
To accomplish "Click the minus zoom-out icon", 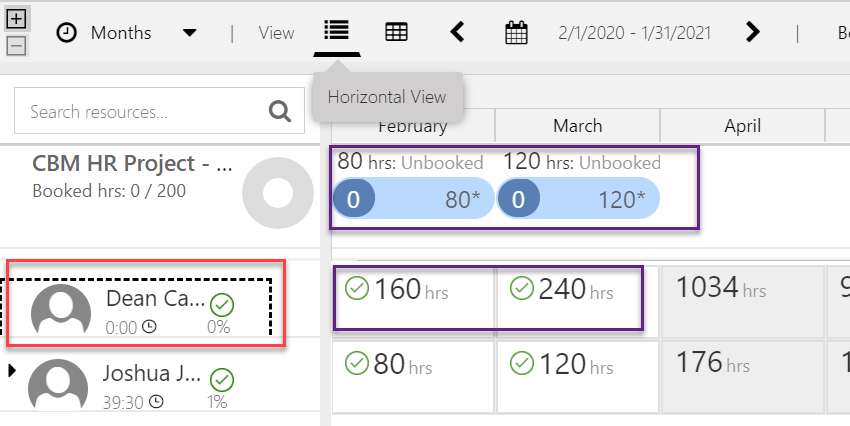I will [16, 46].
